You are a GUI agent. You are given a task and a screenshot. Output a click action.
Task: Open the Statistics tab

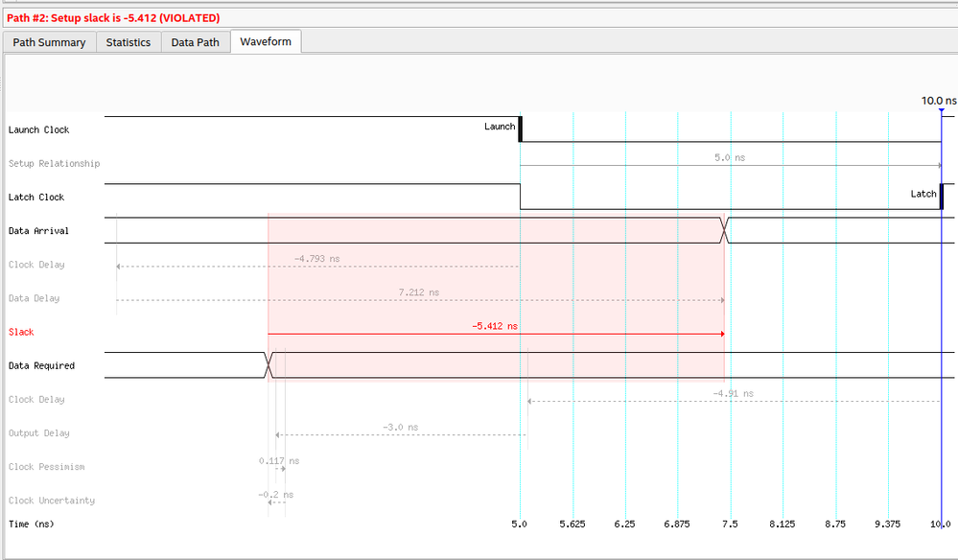coord(129,42)
